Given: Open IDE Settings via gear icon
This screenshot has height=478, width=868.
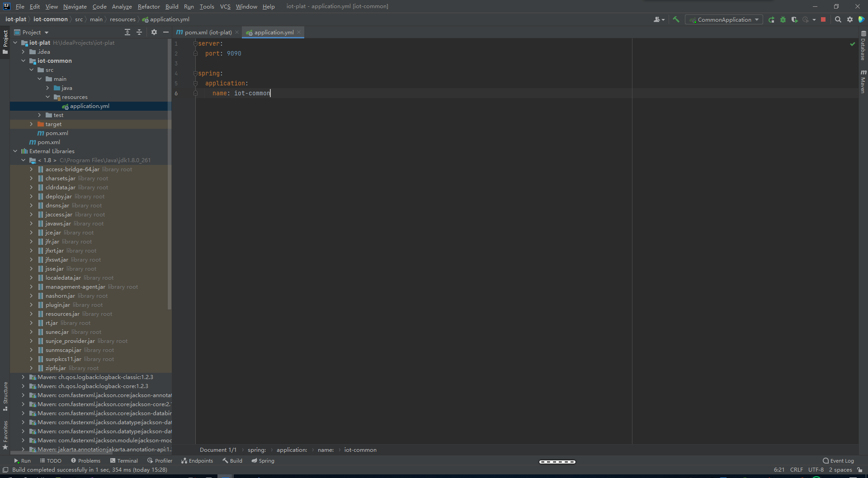Looking at the screenshot, I should point(849,19).
